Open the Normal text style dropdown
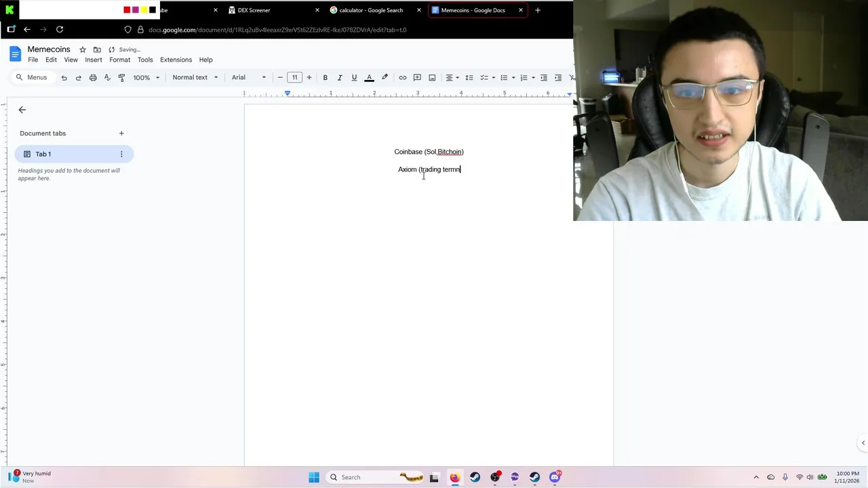This screenshot has width=868, height=488. tap(195, 77)
